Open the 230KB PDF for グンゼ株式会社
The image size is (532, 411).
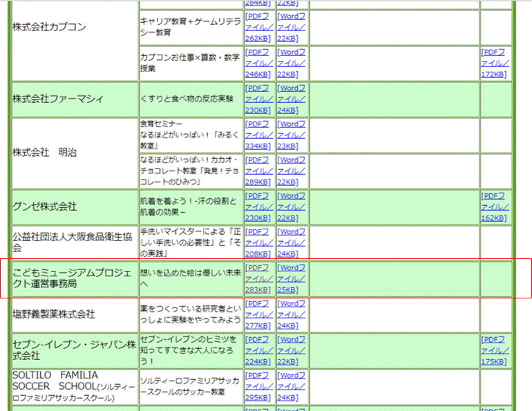[x=259, y=207]
